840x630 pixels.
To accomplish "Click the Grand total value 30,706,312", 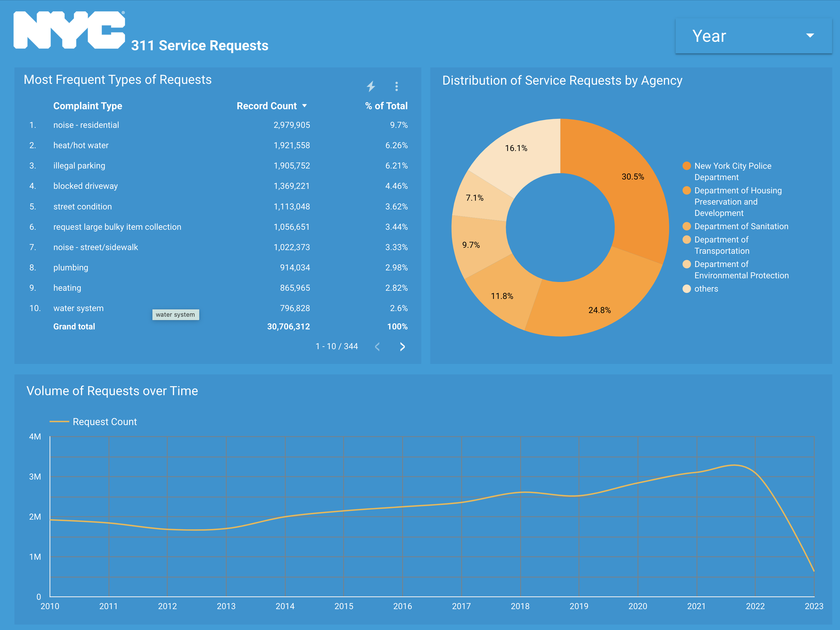I will (x=288, y=327).
